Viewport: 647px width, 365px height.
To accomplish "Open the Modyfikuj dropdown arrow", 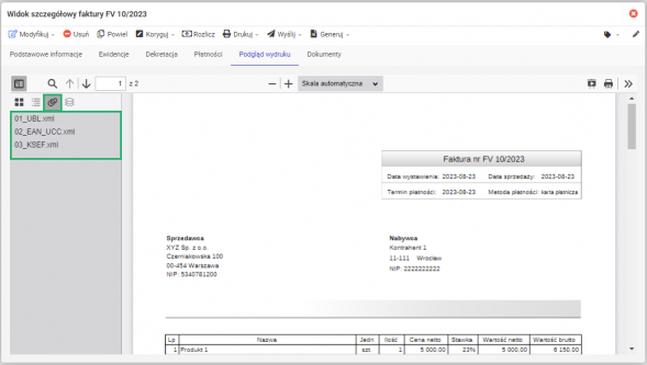I will pos(53,35).
